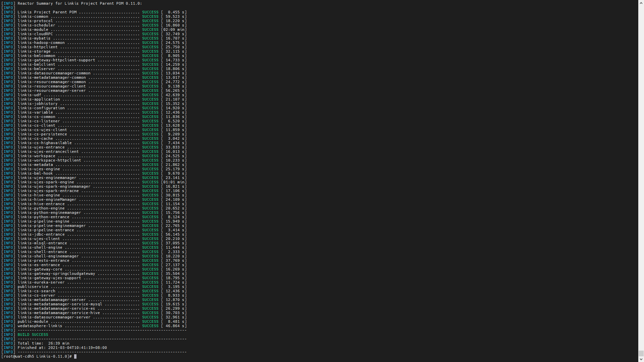Image resolution: width=644 pixels, height=362 pixels.
Task: Click the 'linkis-datasourcemanager-common' module name
Action: 54,73
